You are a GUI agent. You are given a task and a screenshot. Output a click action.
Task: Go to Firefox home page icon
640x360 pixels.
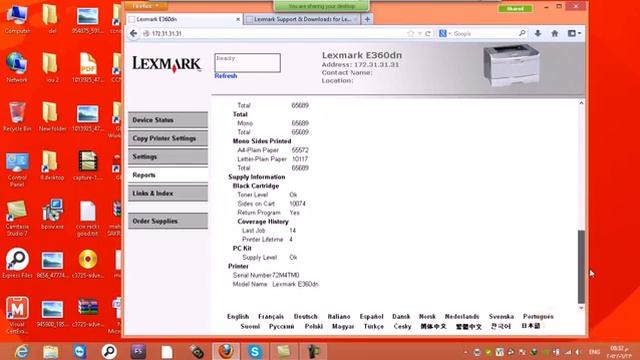pos(555,33)
